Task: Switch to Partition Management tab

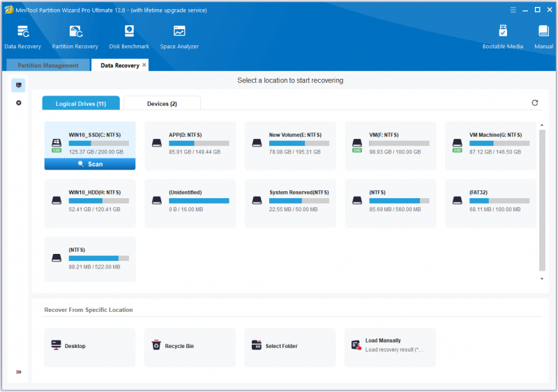Action: point(48,66)
